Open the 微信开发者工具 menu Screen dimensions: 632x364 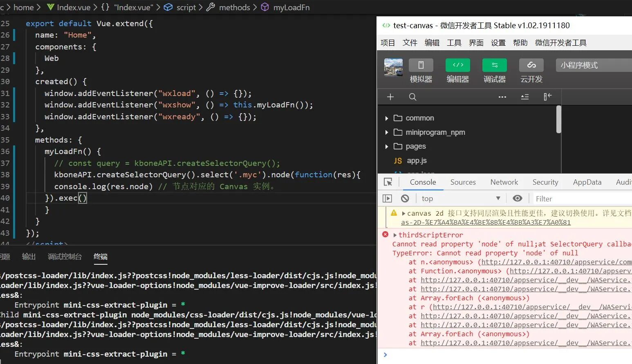[560, 43]
